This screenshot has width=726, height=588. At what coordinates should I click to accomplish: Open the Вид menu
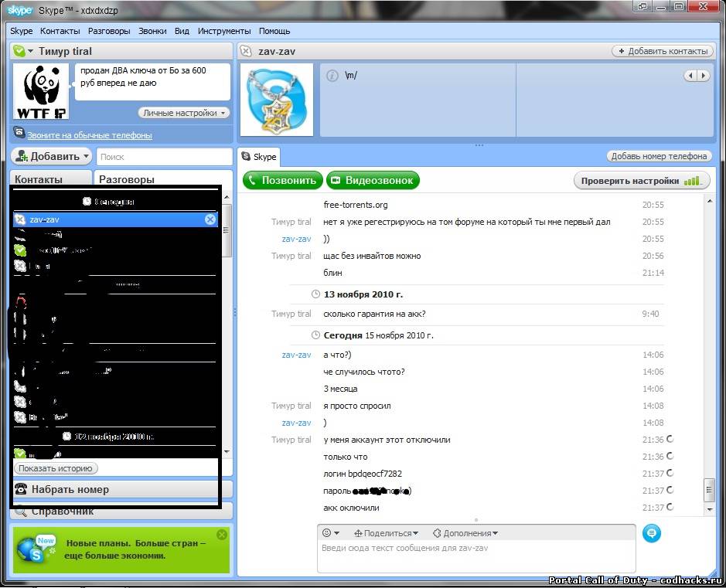182,31
